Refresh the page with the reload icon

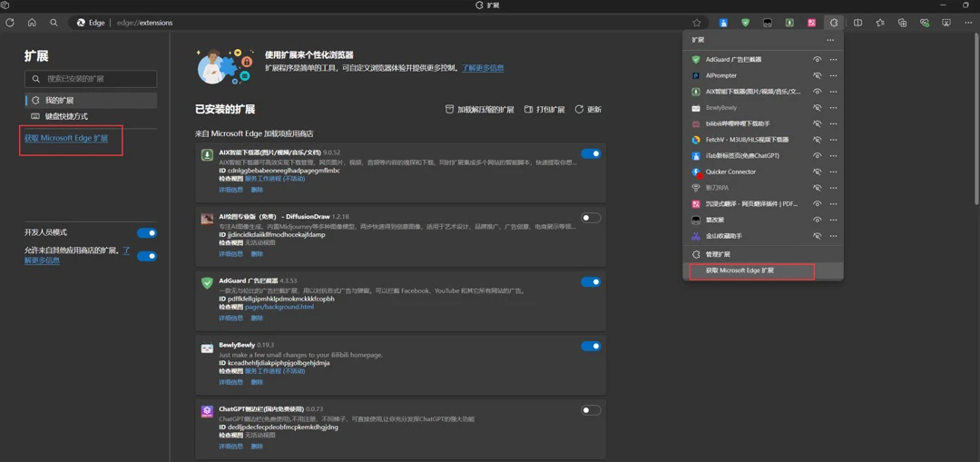pyautogui.click(x=10, y=23)
